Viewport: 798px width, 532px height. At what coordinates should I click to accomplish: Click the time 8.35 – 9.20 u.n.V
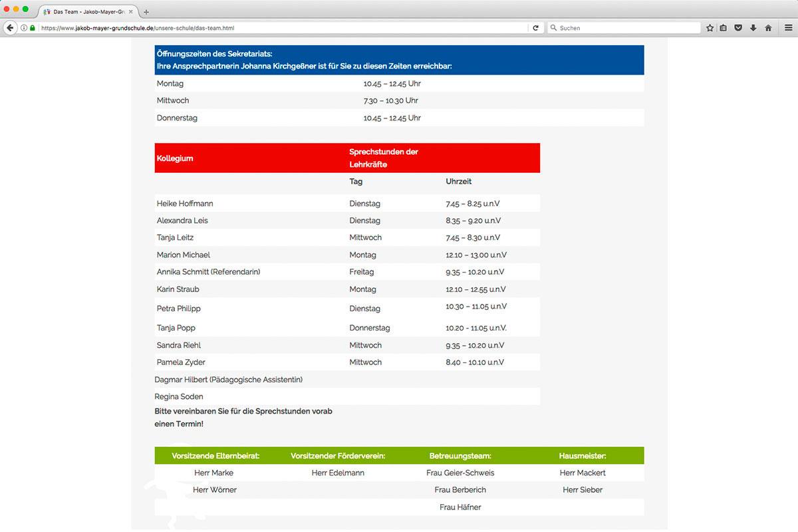click(x=473, y=220)
